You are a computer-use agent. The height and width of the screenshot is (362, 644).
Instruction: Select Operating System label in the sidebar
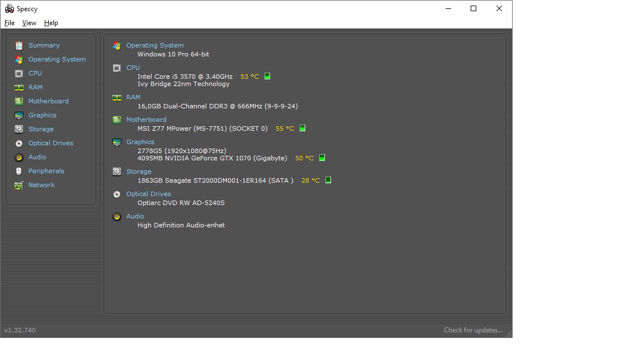pyautogui.click(x=57, y=59)
